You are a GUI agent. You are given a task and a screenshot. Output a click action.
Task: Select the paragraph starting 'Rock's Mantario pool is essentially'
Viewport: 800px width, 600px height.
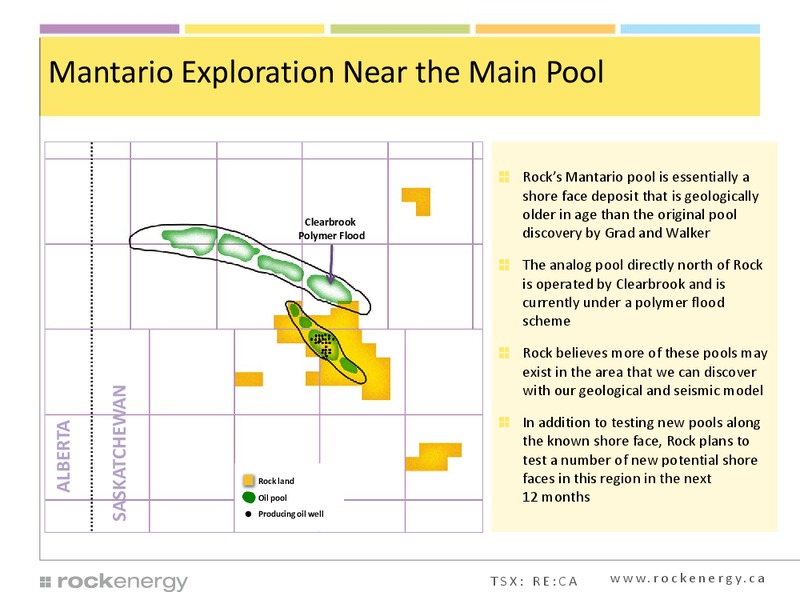tap(640, 205)
